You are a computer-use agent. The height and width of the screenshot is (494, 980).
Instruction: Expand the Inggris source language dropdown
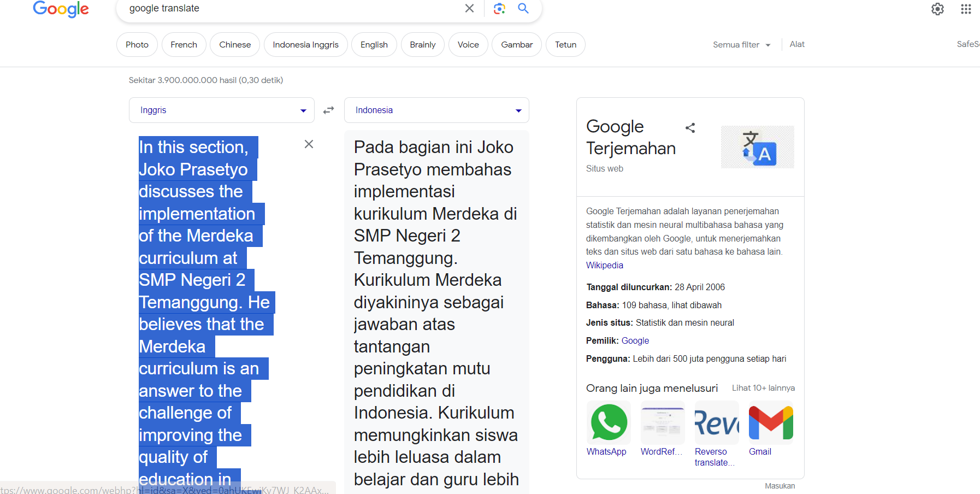point(222,110)
